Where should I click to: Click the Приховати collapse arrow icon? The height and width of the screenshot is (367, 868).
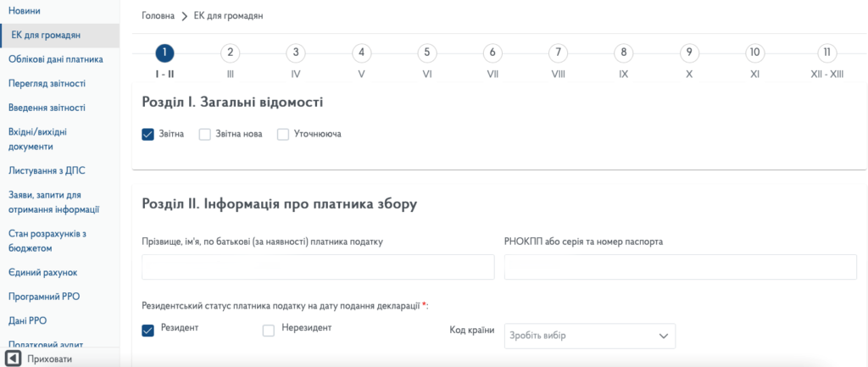(12, 359)
